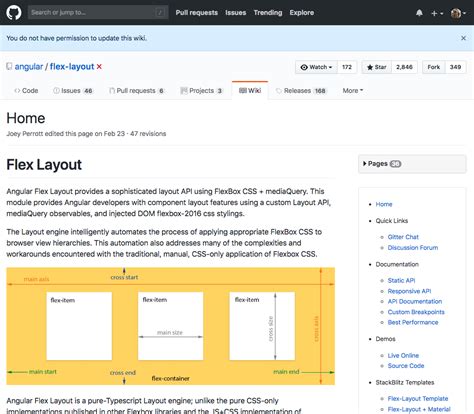Open the Responsive API link
This screenshot has height=414, width=474.
pyautogui.click(x=409, y=291)
